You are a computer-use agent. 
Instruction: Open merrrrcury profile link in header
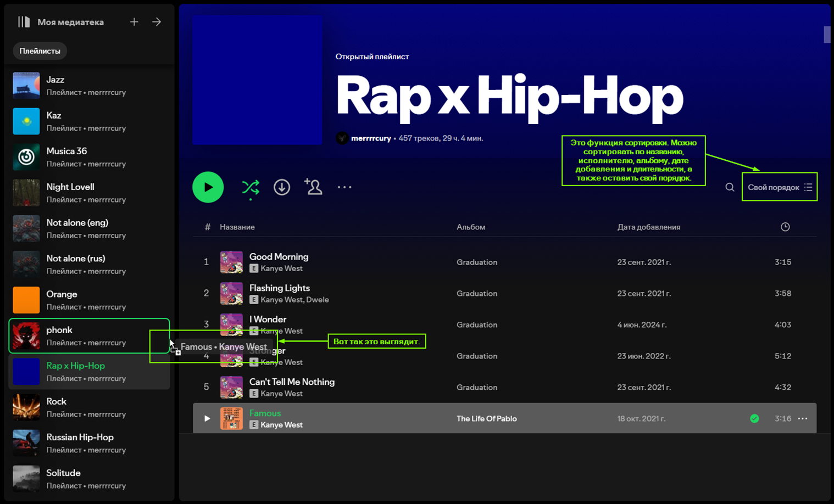[x=371, y=138]
